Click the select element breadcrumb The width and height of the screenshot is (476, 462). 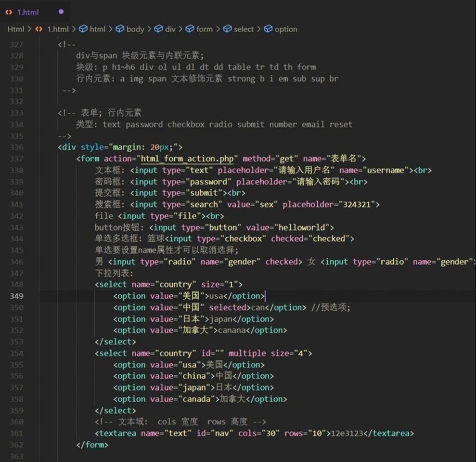(244, 29)
